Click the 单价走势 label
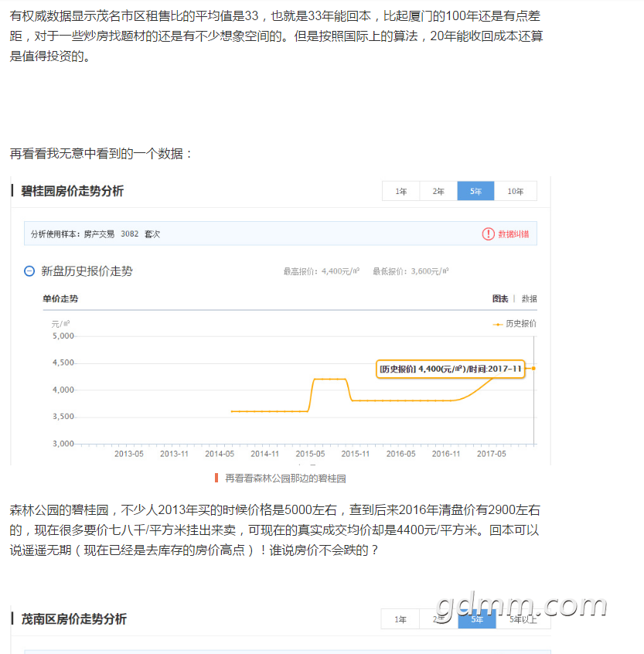 60,298
